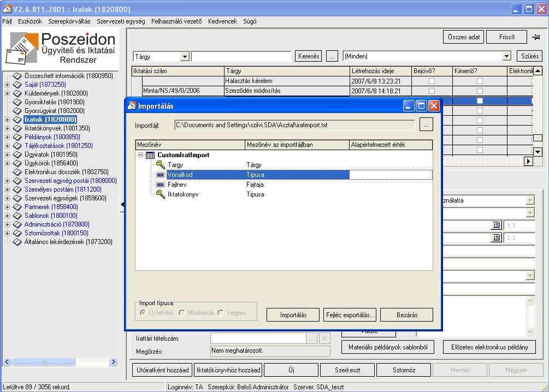Open the Fájl menu
Viewport: 549px width, 392px height.
7,21
